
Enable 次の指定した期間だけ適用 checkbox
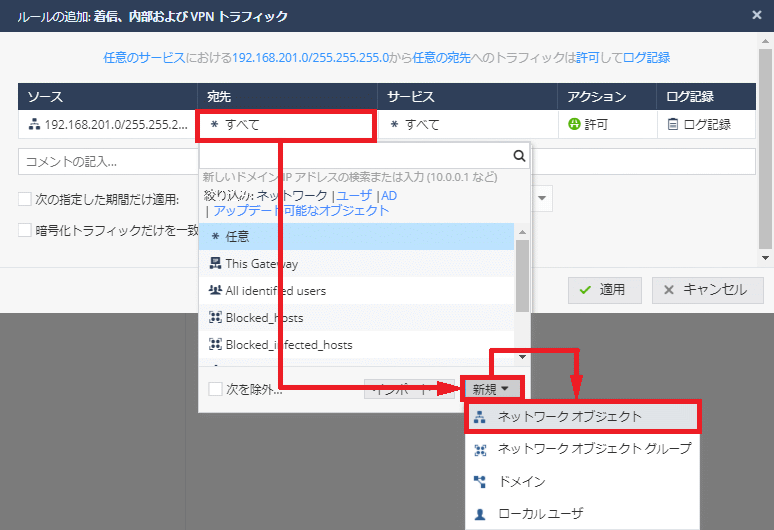tap(26, 199)
